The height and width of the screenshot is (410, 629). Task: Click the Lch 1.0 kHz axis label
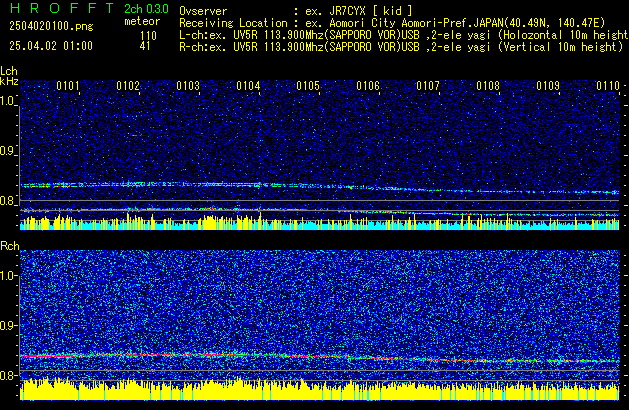8,101
